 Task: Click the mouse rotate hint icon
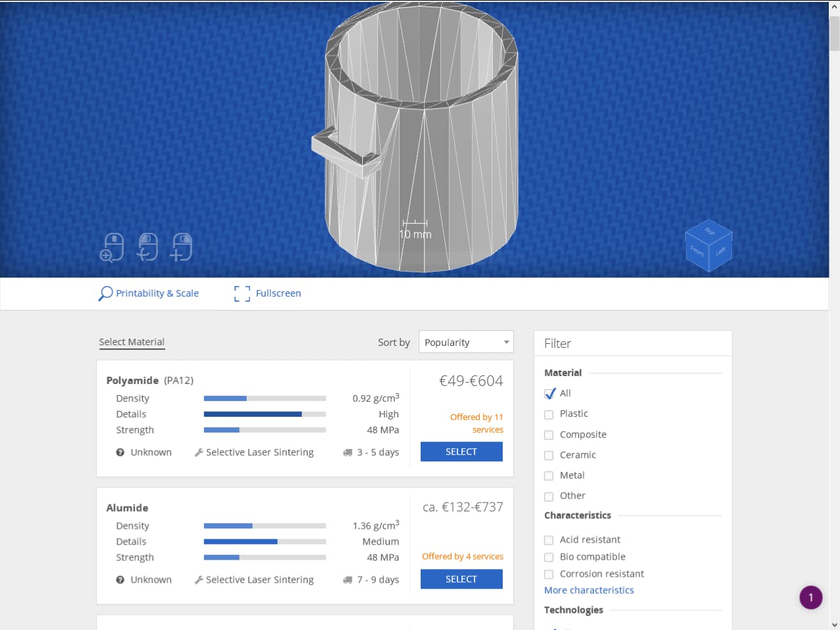click(x=148, y=247)
